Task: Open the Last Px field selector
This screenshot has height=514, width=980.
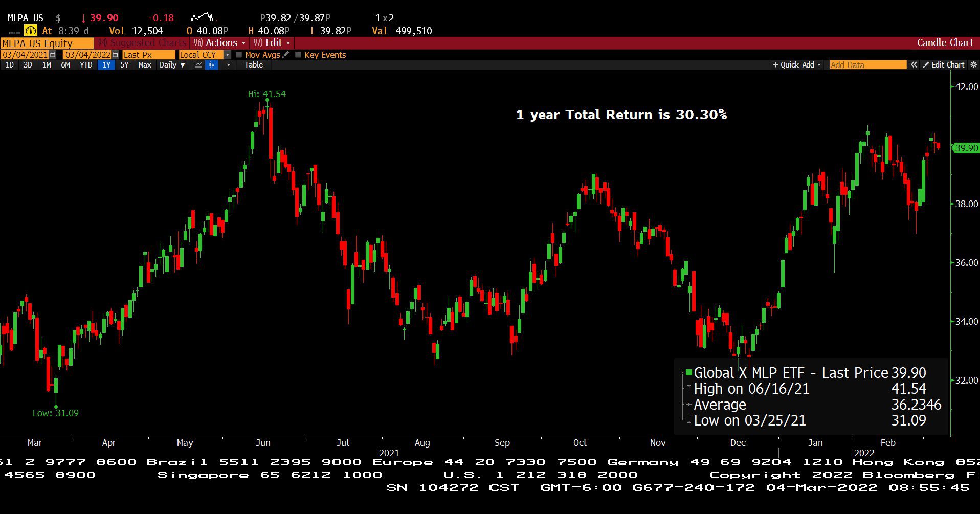Action: click(x=148, y=55)
